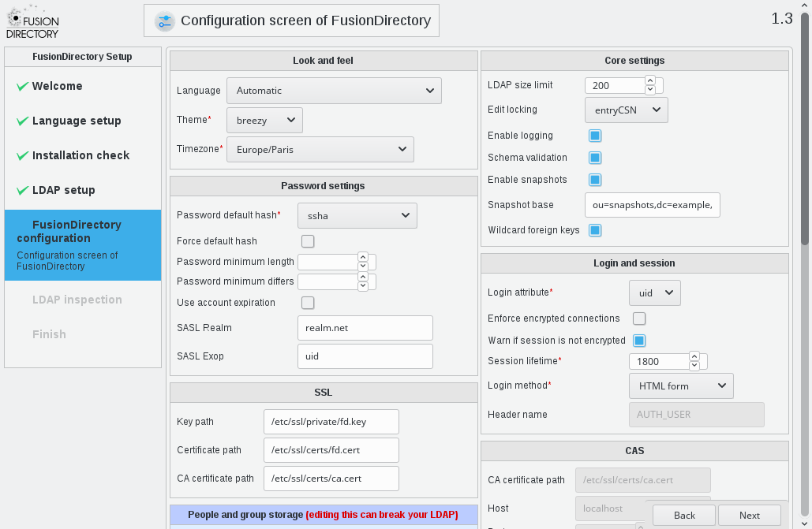Open the Timezone dropdown showing Europe/Paris
The height and width of the screenshot is (529, 812).
tap(320, 150)
